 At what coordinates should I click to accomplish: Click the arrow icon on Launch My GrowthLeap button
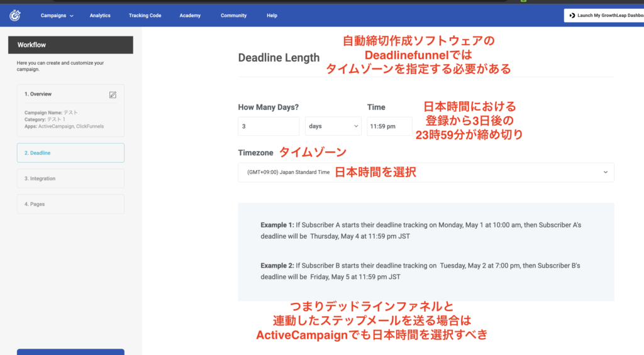tap(572, 16)
